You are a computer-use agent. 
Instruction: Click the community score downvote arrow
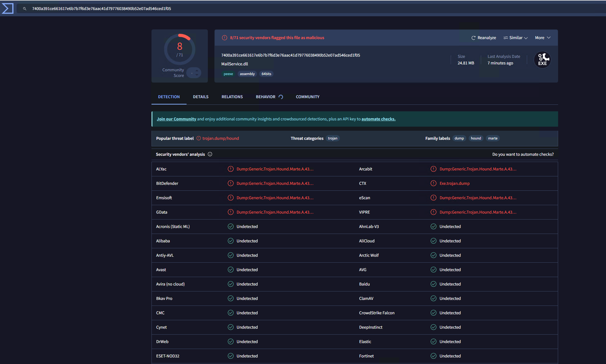197,75
